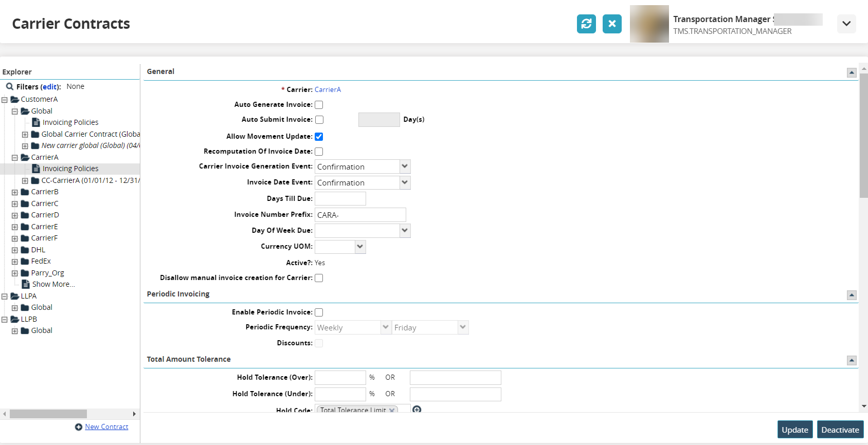Enable the Auto Generate Invoice checkbox
Viewport: 868px width, 445px height.
pyautogui.click(x=319, y=105)
